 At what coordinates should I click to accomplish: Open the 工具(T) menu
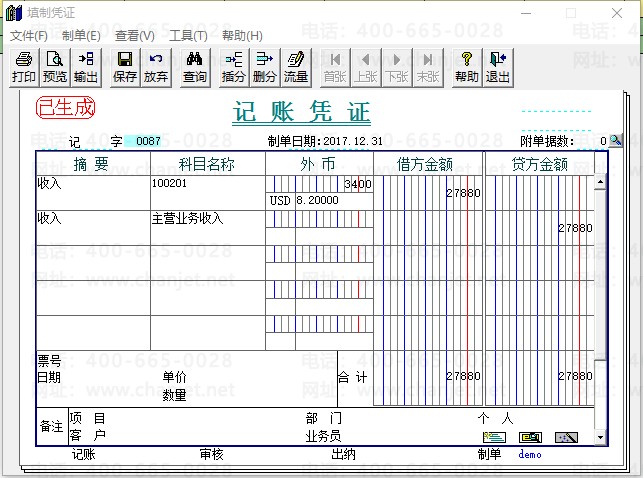coord(188,35)
